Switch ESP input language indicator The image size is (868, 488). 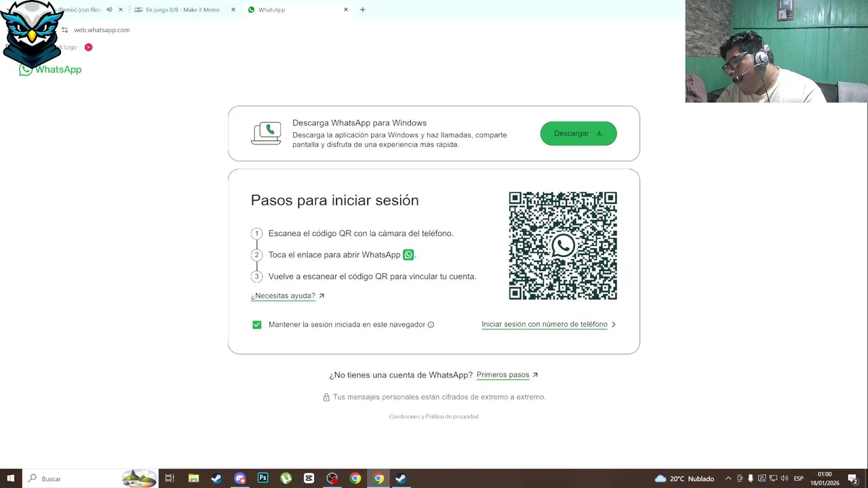799,479
